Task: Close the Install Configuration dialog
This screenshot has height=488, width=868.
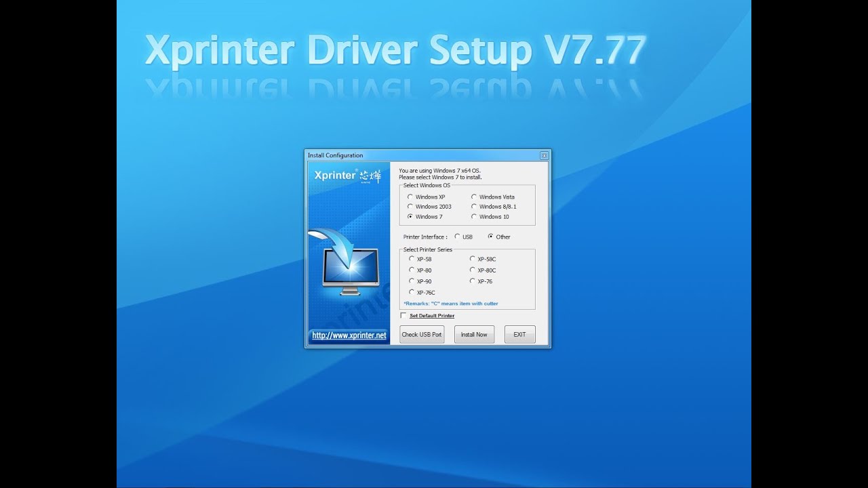Action: [x=544, y=155]
